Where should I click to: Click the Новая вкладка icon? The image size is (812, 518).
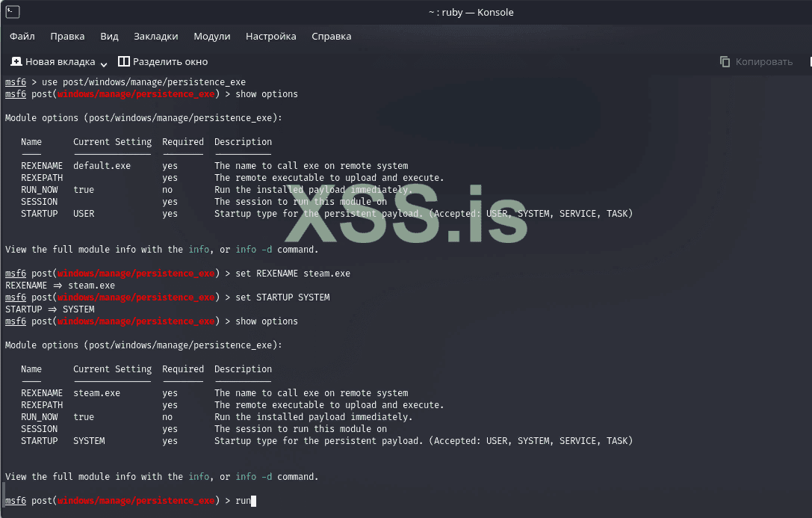point(16,61)
